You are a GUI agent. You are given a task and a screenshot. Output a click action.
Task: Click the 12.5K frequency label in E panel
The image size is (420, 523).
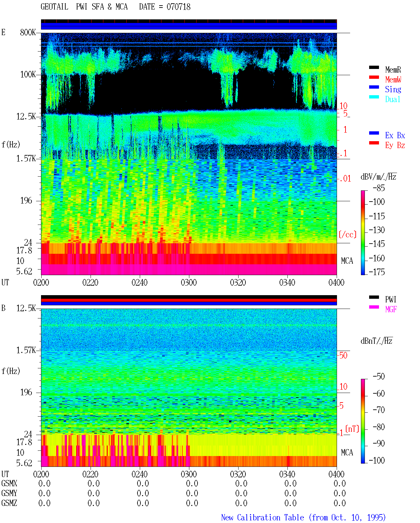26,117
